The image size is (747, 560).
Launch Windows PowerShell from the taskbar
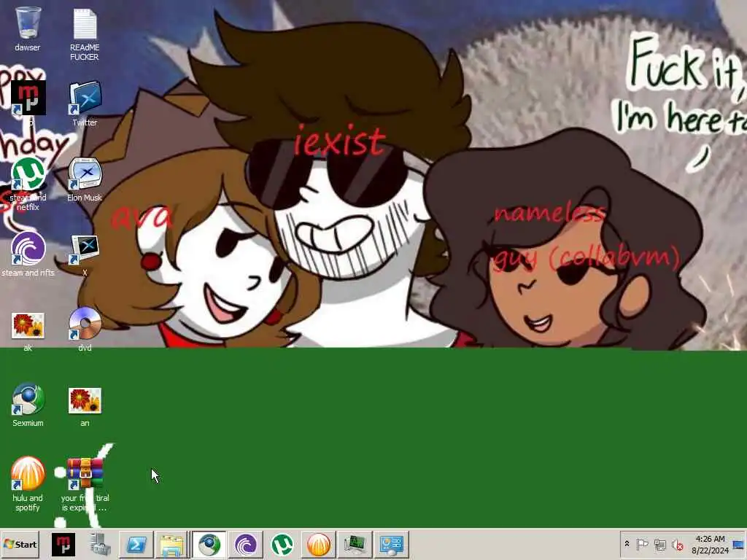[136, 544]
